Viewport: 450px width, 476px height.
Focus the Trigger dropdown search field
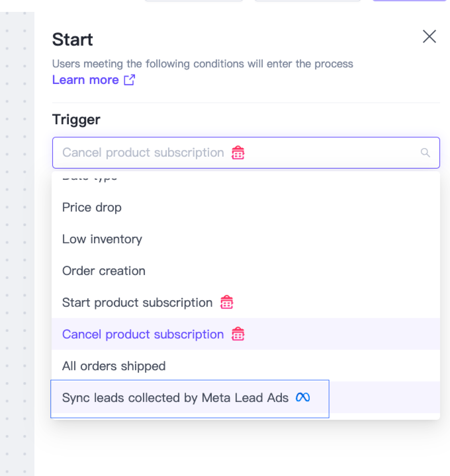312,153
